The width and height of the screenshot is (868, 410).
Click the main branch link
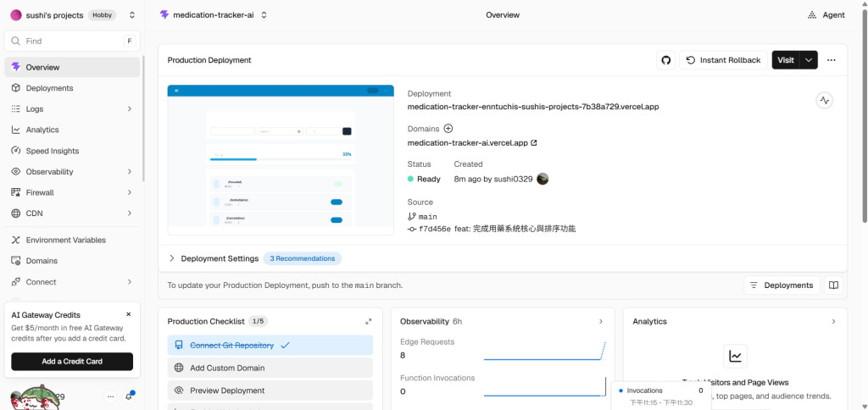point(427,216)
